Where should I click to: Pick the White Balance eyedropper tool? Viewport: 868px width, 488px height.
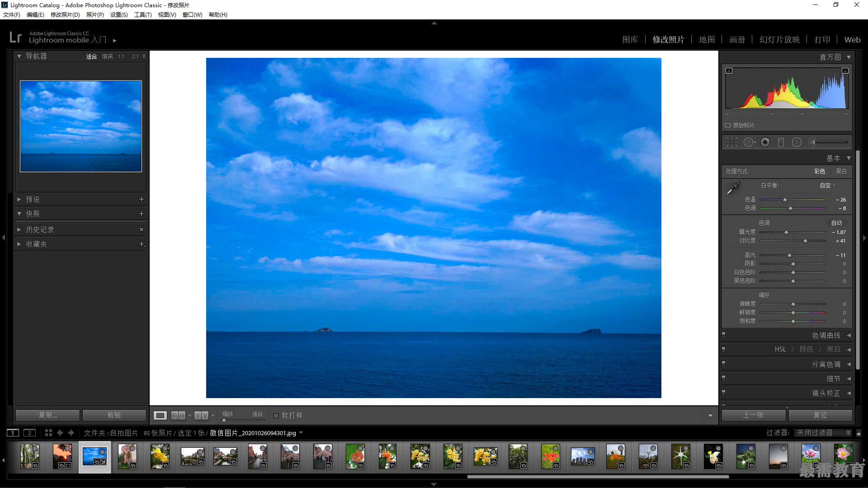click(x=733, y=188)
